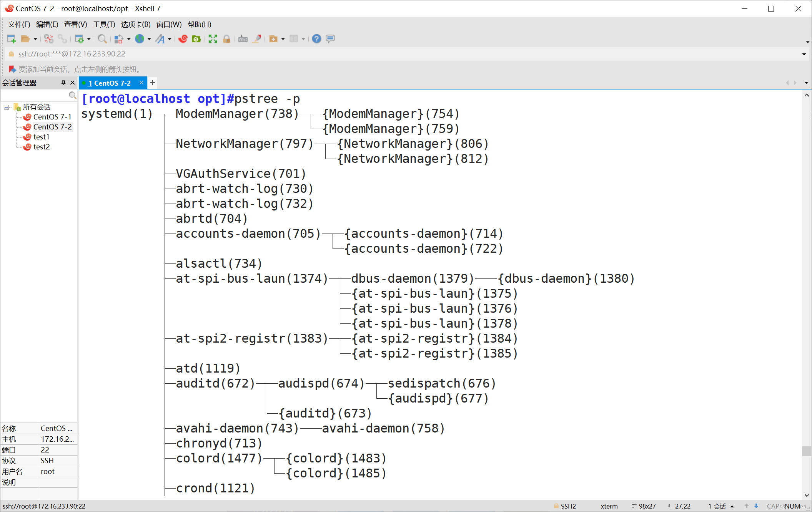Screen dimensions: 812x512
Task: Click the green Xftp file transfer icon
Action: click(196, 39)
